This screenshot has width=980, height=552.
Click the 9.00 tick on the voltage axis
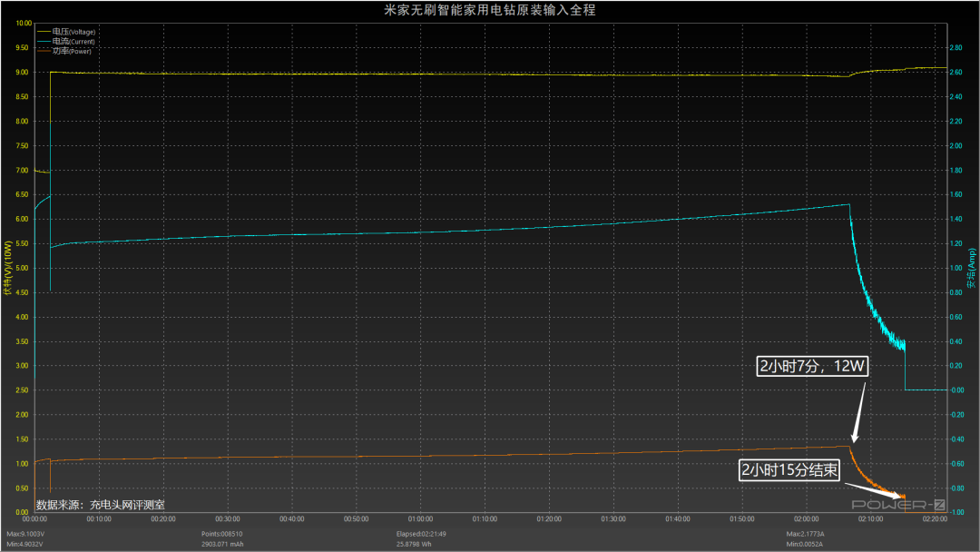[x=23, y=73]
